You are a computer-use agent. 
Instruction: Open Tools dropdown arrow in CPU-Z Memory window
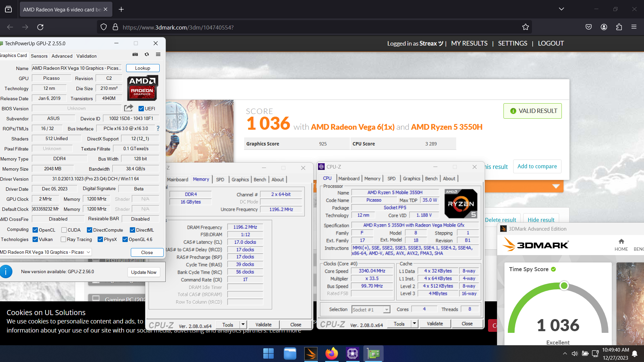pyautogui.click(x=243, y=324)
